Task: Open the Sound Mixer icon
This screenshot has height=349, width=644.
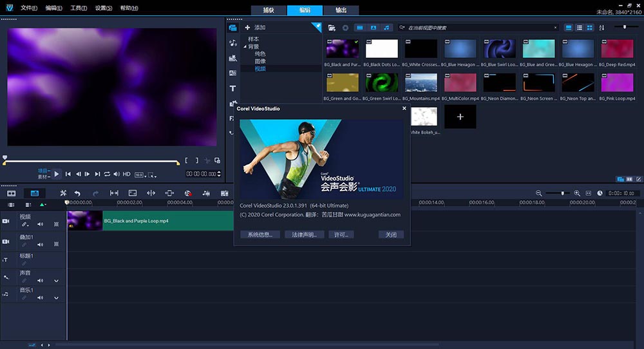Action: click(206, 193)
